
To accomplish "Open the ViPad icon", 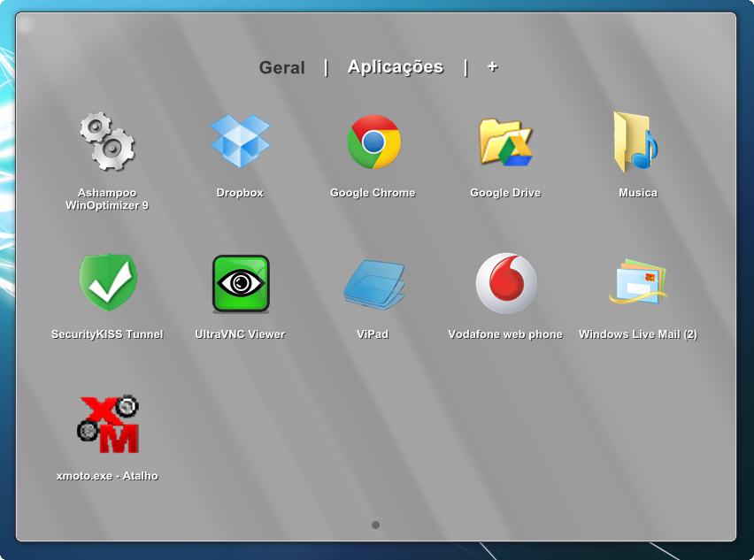I will click(x=373, y=284).
